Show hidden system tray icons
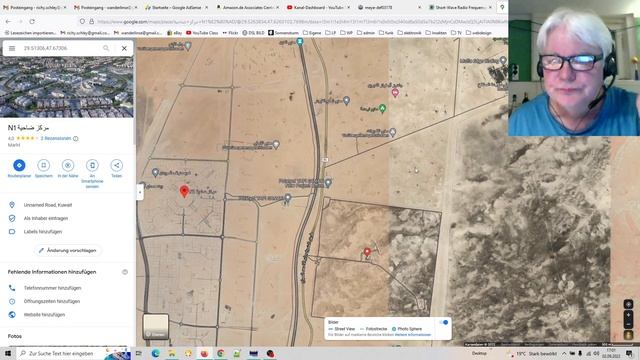 click(x=564, y=353)
